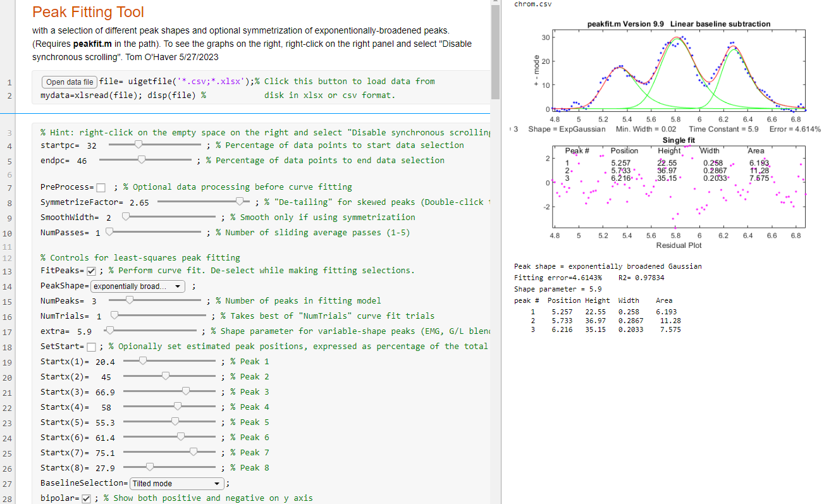824x504 pixels.
Task: Uncheck the FitPeaks checkbox
Action: [x=91, y=271]
